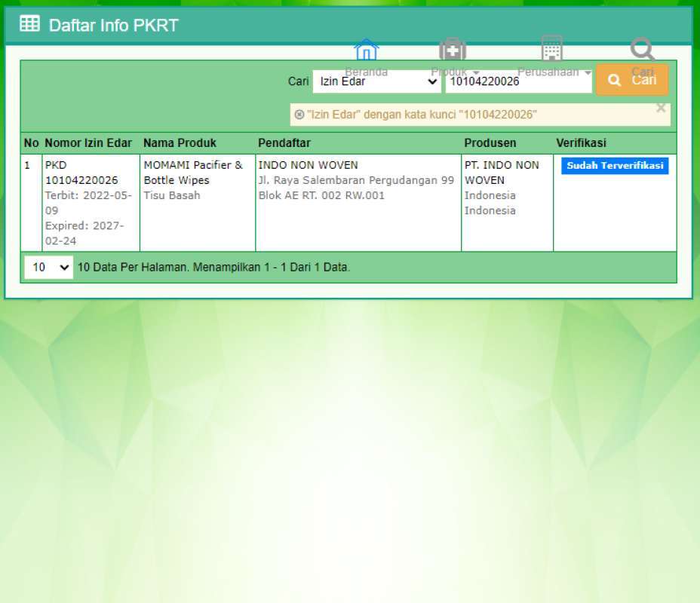Click the magnifier icon in the navigation bar
The height and width of the screenshot is (603, 700).
pyautogui.click(x=642, y=50)
